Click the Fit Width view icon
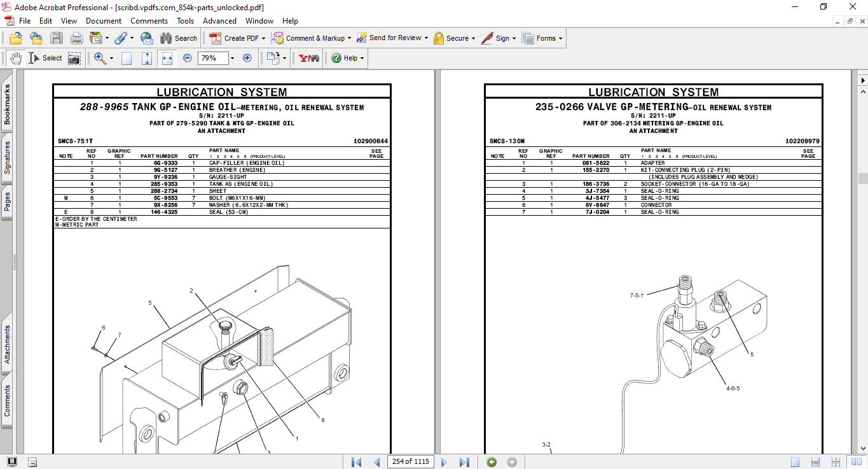 pos(167,58)
